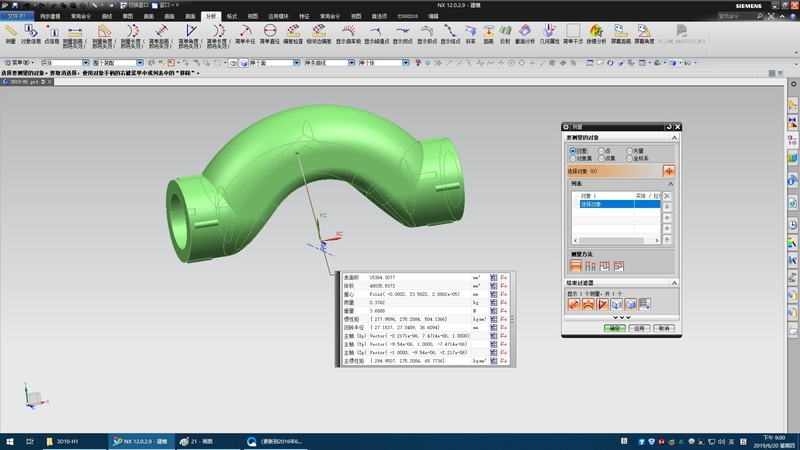800x450 pixels.
Task: Switch to the 分析 (Analysis) ribbon tab
Action: tap(210, 17)
